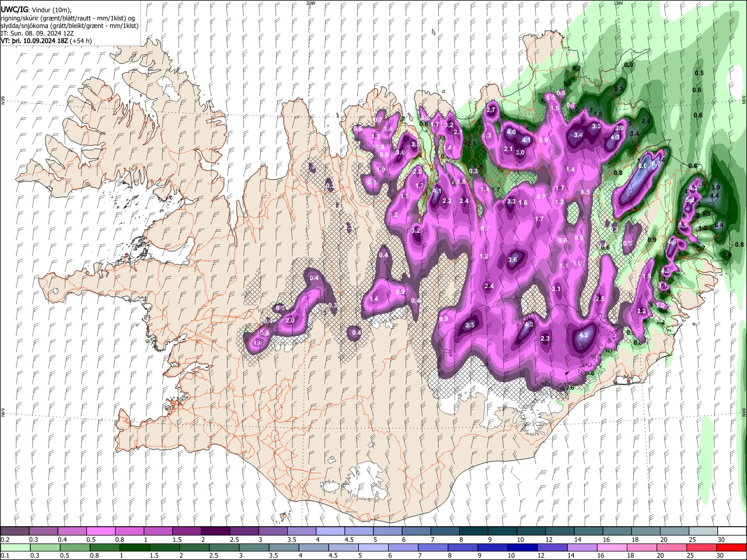Click the 'slydda/snjókoma' legend description line
Viewport: 747px width, 560px height.
pos(69,26)
